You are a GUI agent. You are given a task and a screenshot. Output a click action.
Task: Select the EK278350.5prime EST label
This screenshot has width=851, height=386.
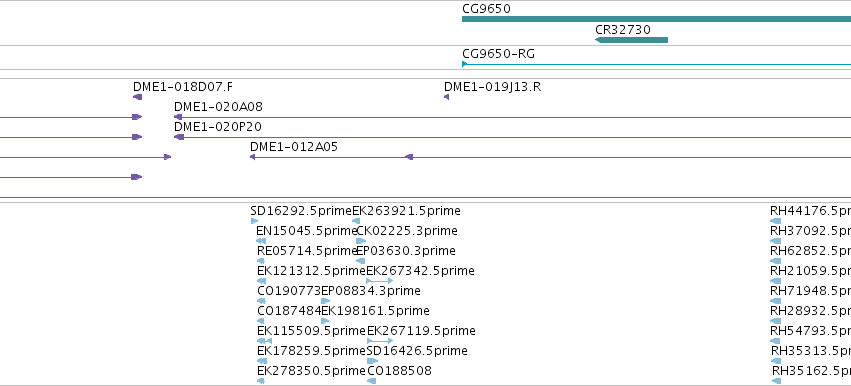311,371
